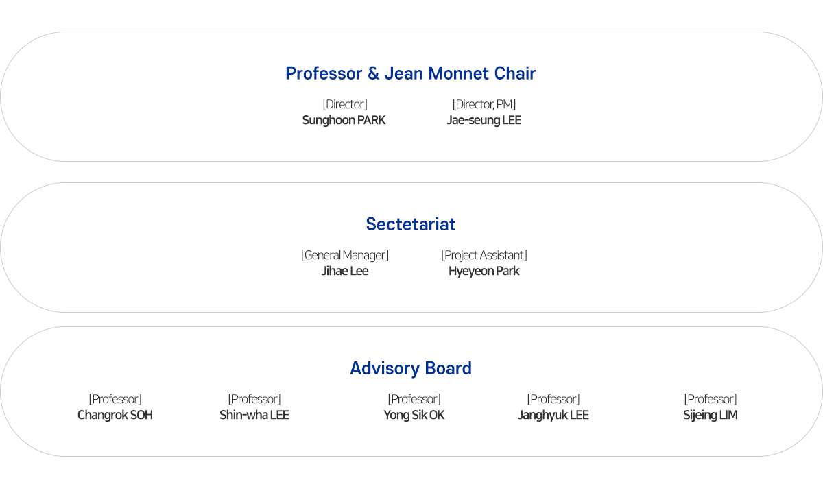The width and height of the screenshot is (823, 504).
Task: Click professor Yong Sik OK
Action: pyautogui.click(x=414, y=415)
